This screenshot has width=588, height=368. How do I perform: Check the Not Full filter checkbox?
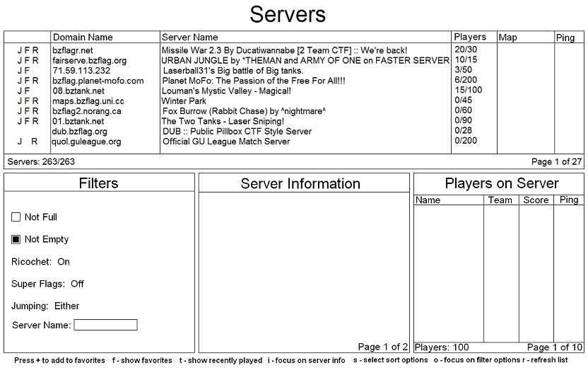click(x=16, y=217)
